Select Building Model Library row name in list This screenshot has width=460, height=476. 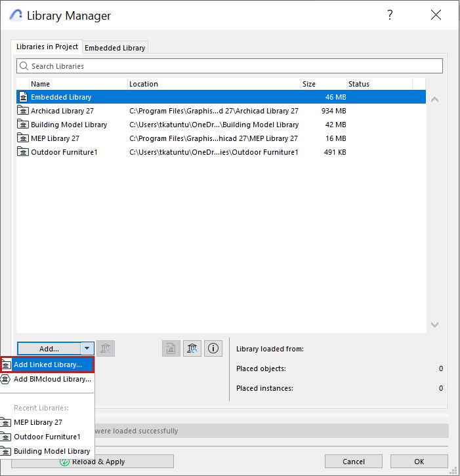point(69,125)
